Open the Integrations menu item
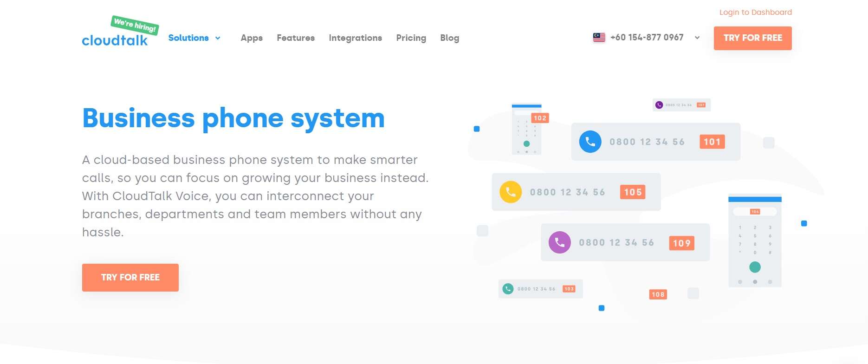The image size is (868, 364). pos(356,38)
